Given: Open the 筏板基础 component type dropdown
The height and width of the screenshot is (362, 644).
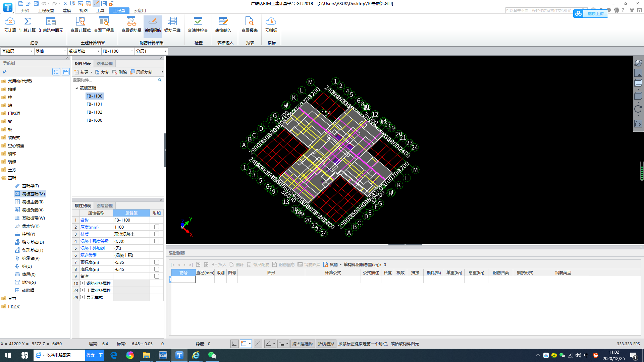Looking at the screenshot, I should (x=84, y=51).
